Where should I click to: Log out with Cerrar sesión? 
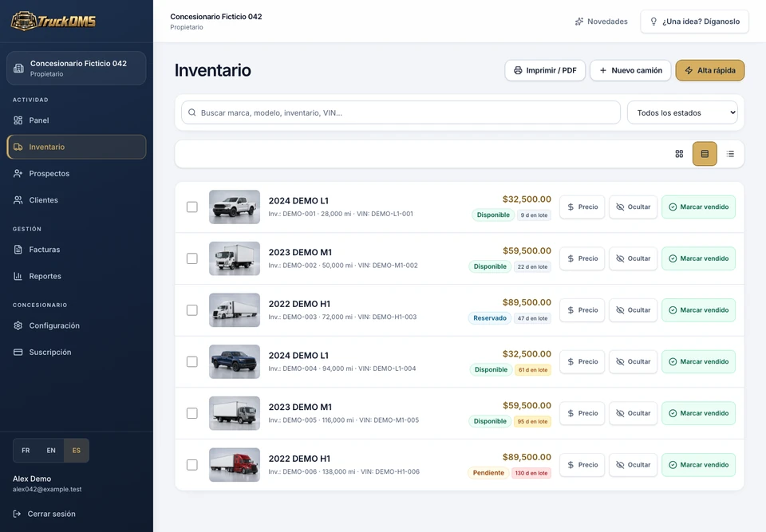pos(45,514)
